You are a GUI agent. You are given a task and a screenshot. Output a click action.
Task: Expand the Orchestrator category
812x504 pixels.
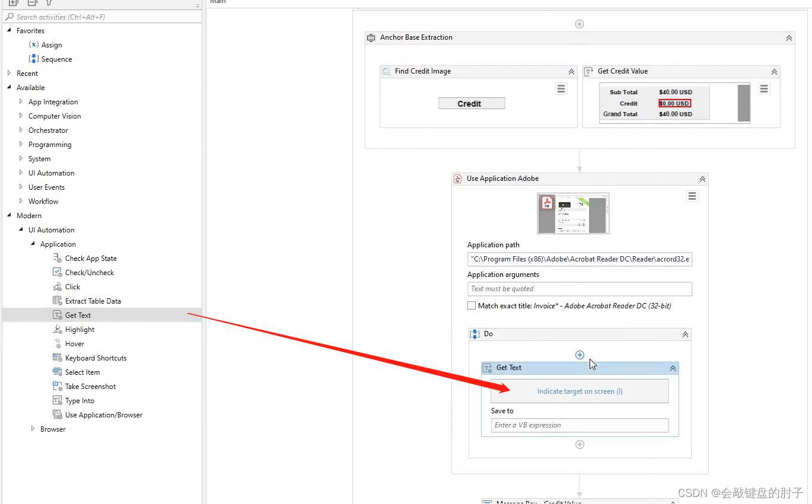[21, 130]
